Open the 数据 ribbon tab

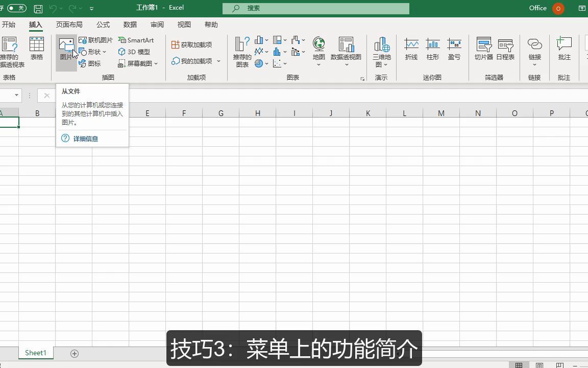pos(130,24)
